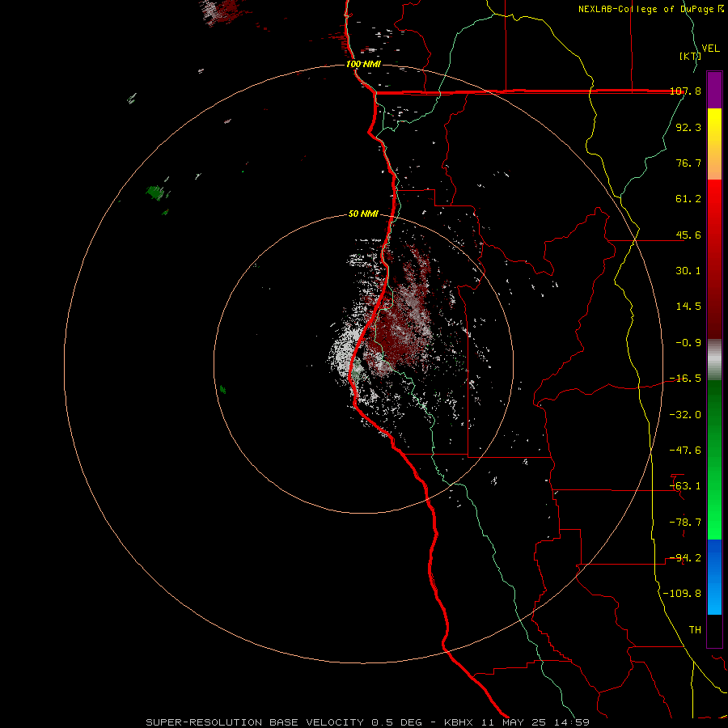Click the [KT] units label

click(x=690, y=56)
